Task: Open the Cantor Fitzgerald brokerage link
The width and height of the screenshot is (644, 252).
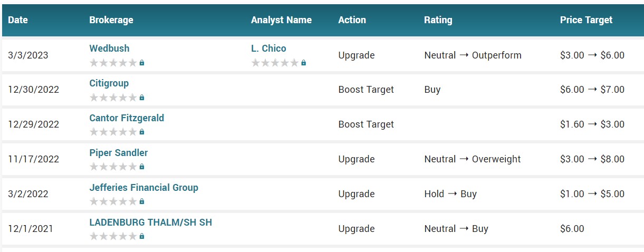Action: click(x=127, y=118)
